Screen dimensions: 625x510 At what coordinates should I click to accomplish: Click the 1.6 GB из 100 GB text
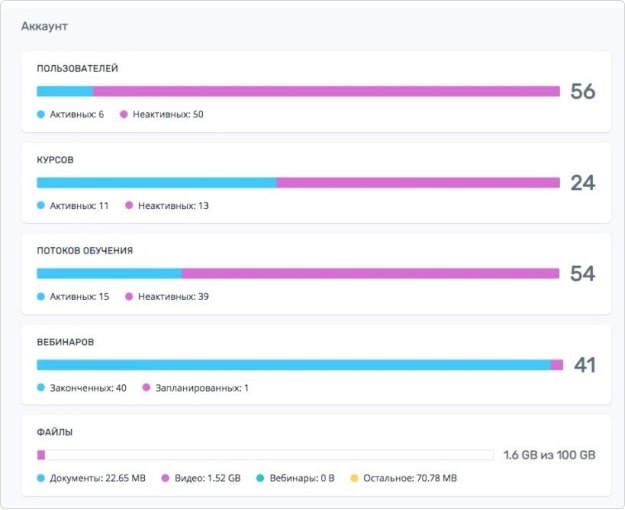point(549,455)
